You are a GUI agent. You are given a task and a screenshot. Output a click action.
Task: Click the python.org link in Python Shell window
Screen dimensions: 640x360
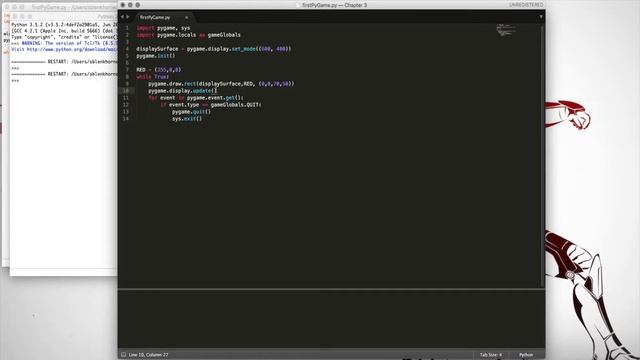72,49
